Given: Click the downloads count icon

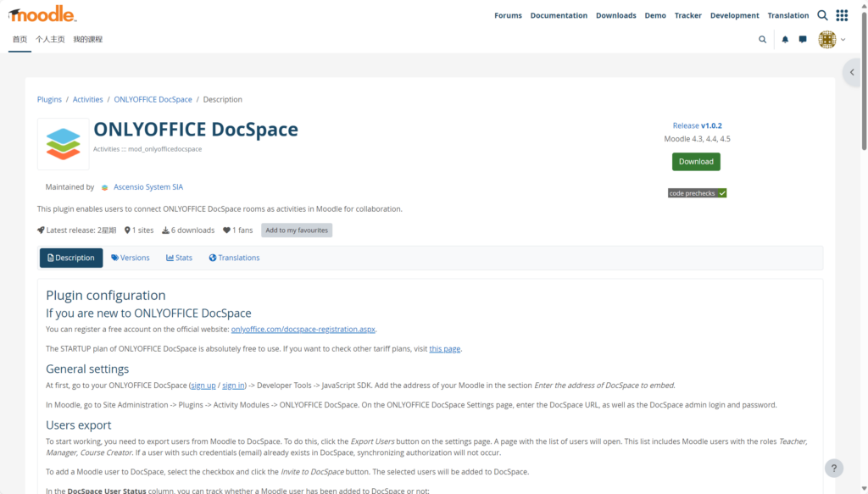Looking at the screenshot, I should point(166,230).
